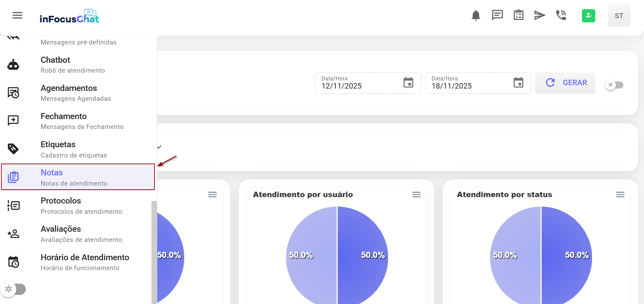644x304 pixels.
Task: Click the clipboard task list icon
Action: click(518, 15)
